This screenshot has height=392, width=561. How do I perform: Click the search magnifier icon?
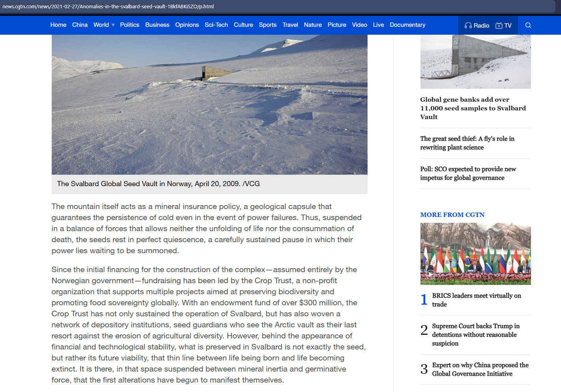click(x=528, y=25)
